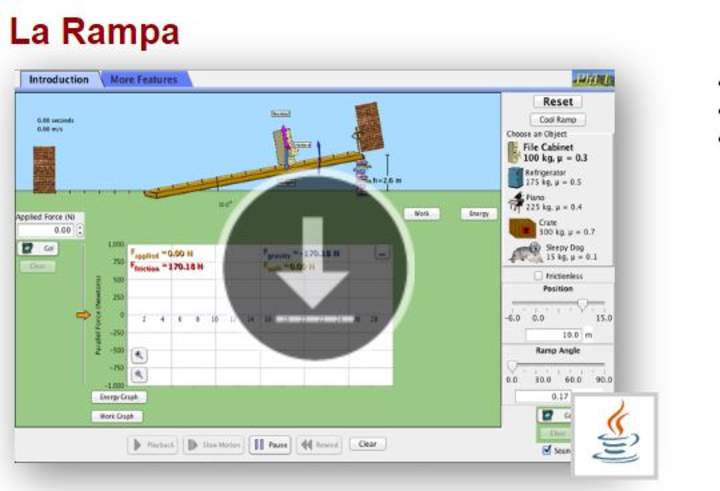The height and width of the screenshot is (491, 720).
Task: Collapse the force graph with minimize button
Action: 381,254
